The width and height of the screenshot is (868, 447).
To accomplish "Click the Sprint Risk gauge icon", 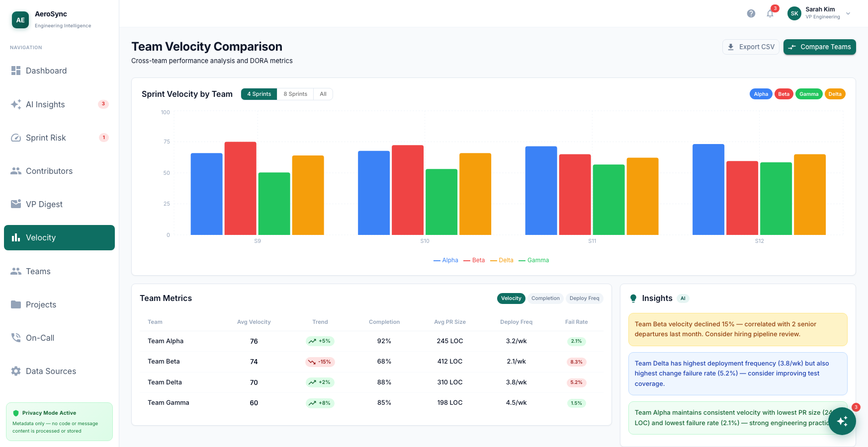I will tap(16, 138).
